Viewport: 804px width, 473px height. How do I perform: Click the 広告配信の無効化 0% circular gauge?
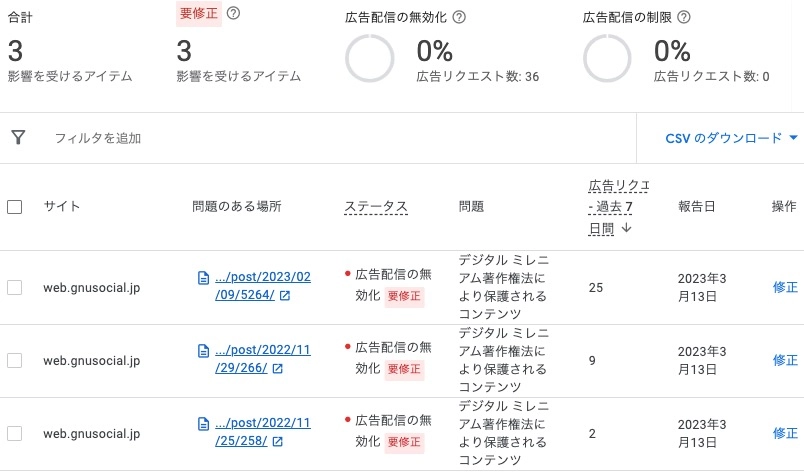pos(370,59)
